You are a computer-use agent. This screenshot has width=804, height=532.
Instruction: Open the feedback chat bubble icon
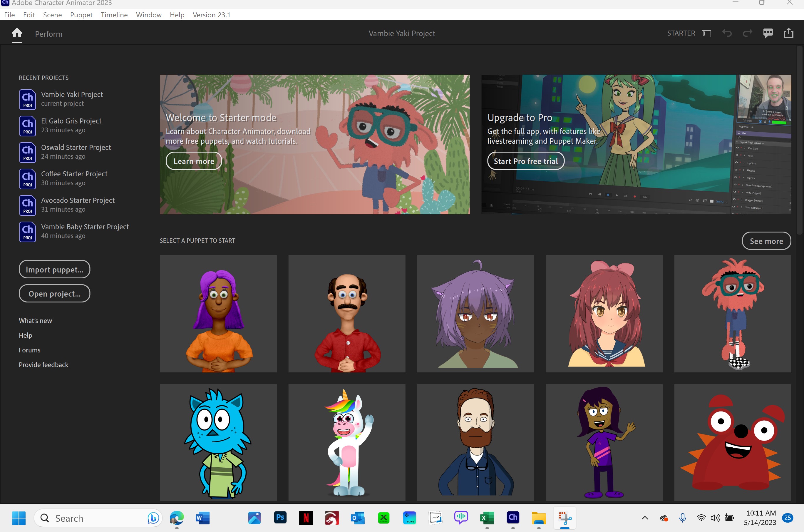(x=768, y=33)
